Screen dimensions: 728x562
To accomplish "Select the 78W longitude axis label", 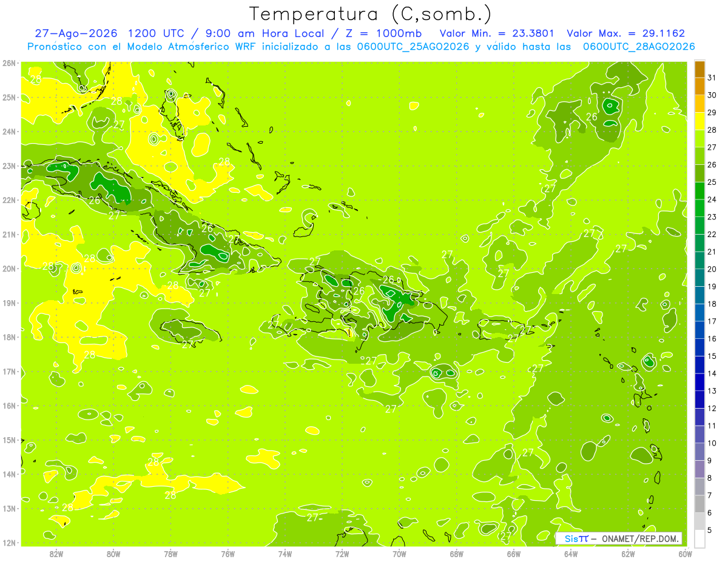I will pos(170,554).
